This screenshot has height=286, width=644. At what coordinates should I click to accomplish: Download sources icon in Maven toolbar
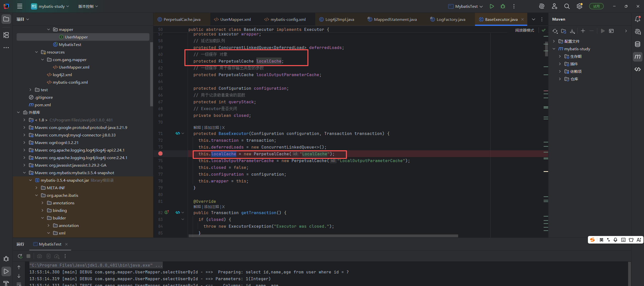point(572,31)
